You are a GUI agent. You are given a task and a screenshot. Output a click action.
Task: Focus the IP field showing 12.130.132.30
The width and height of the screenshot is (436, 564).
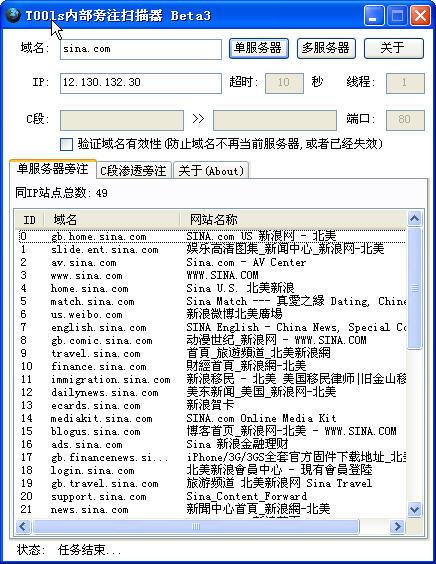tap(141, 83)
